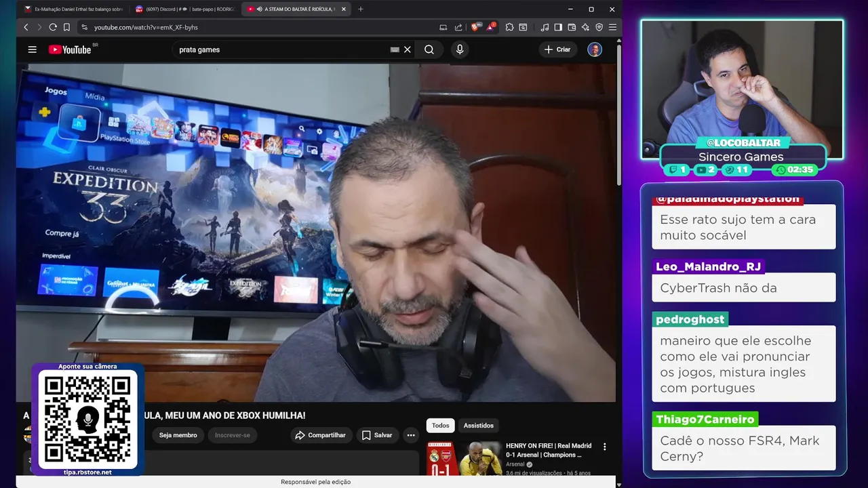The image size is (868, 488).
Task: Click the video title ending XBOX HUMILHA!
Action: [164, 415]
